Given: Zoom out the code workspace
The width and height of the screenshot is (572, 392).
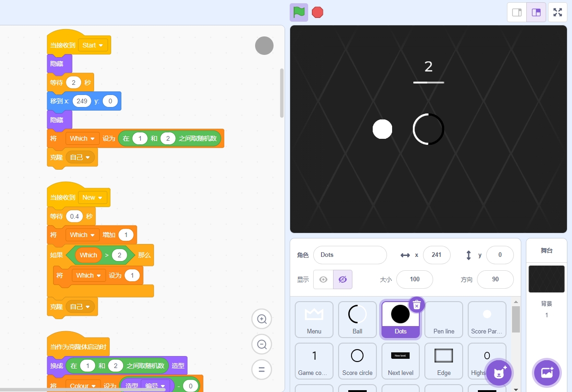Looking at the screenshot, I should [x=262, y=344].
